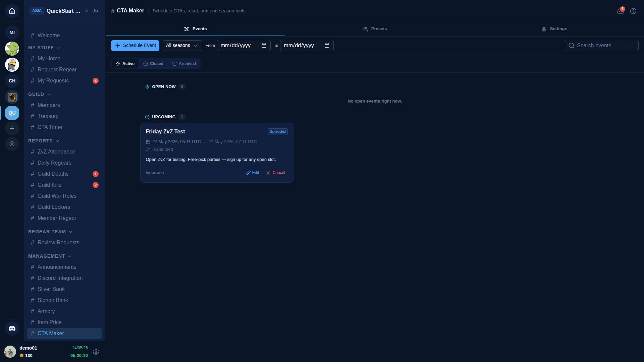Collapse the GUILD section
This screenshot has width=644, height=362.
(x=39, y=94)
